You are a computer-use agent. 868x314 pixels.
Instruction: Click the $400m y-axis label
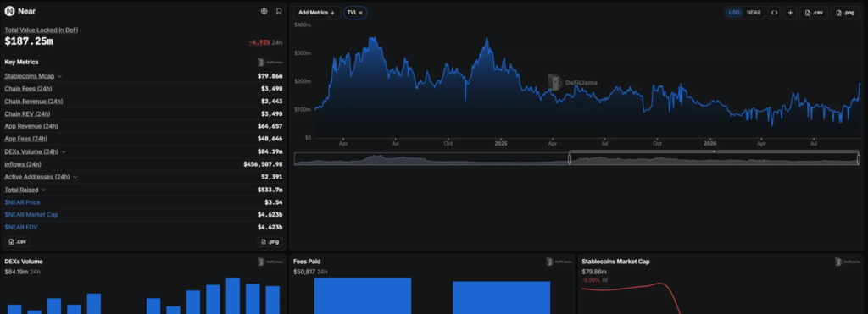tap(303, 25)
